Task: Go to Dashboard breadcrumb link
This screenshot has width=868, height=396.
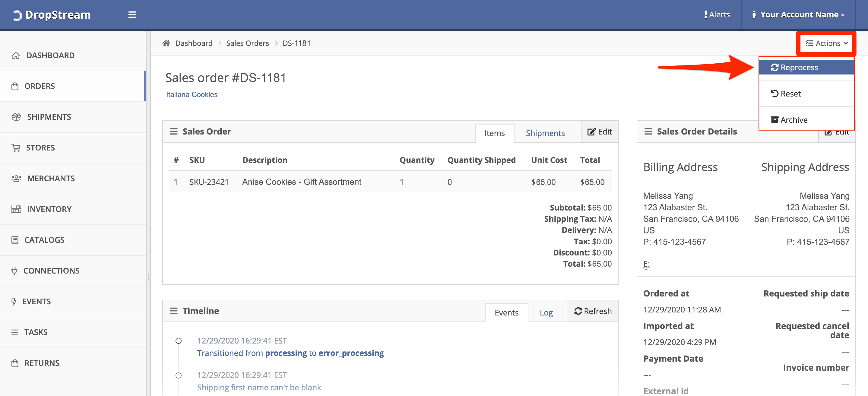Action: (x=194, y=43)
